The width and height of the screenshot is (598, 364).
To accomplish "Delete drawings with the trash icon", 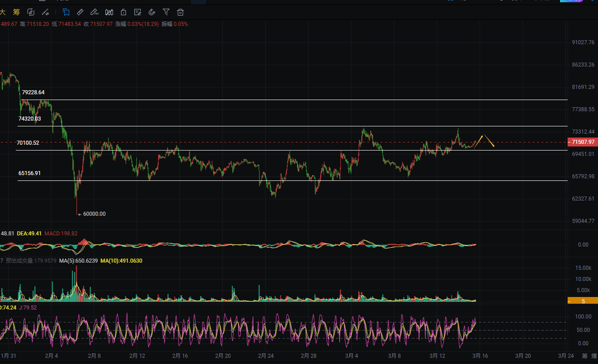I will click(180, 12).
